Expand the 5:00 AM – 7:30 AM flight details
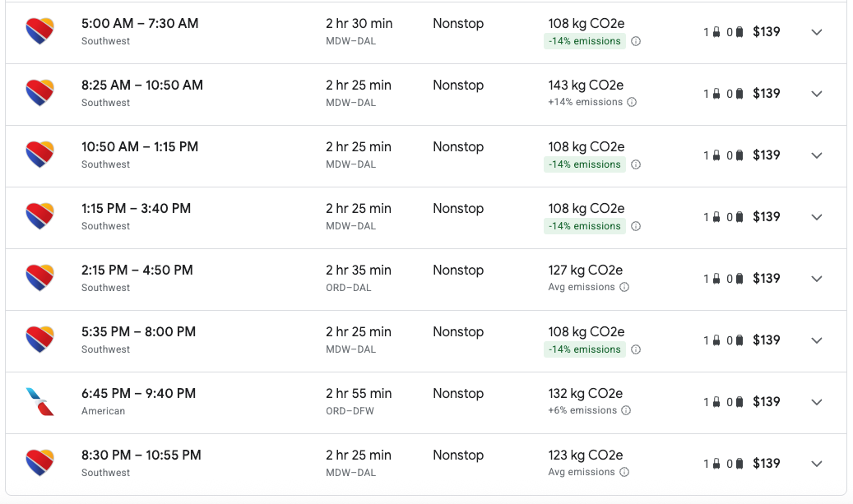The height and width of the screenshot is (504, 853). [817, 32]
